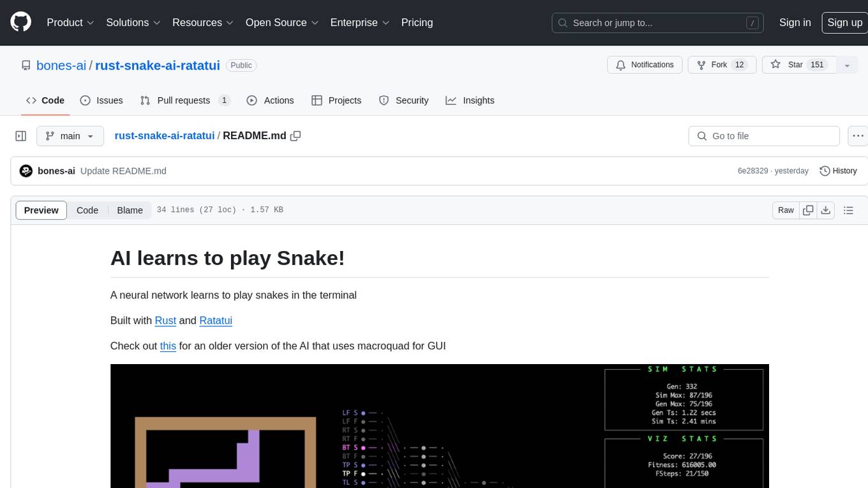Expand the Product menu
The width and height of the screenshot is (868, 488).
pyautogui.click(x=70, y=22)
